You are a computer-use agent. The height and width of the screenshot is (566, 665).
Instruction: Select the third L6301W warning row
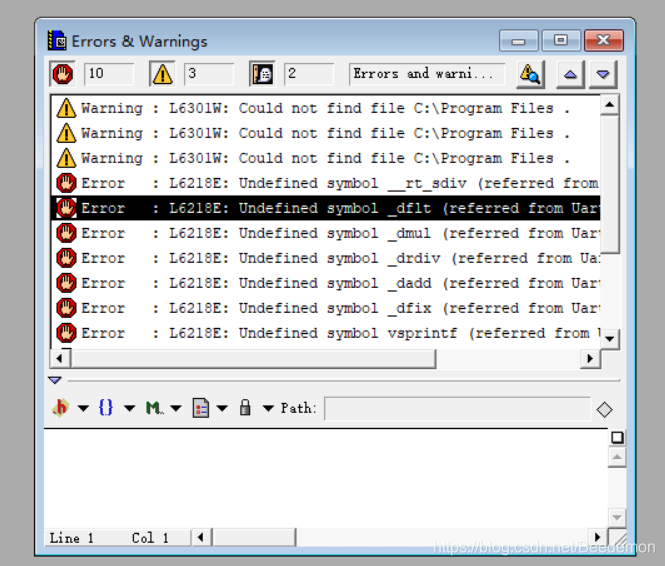pyautogui.click(x=326, y=158)
